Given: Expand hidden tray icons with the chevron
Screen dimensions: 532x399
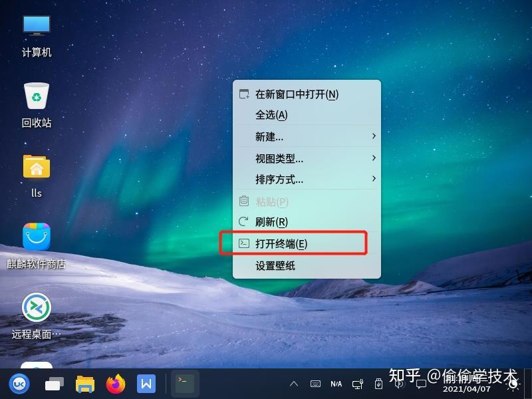Looking at the screenshot, I should [293, 384].
